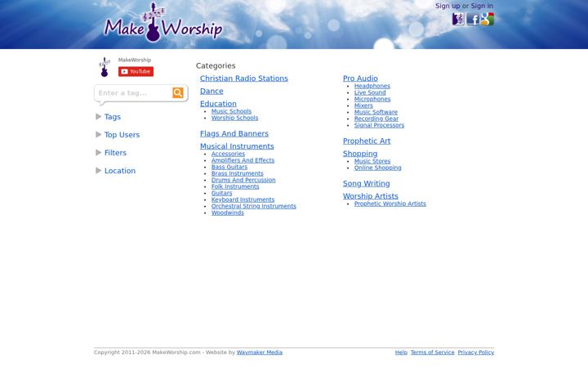Image resolution: width=588 pixels, height=368 pixels.
Task: Focus the 'Enter a tag...' input field
Action: click(133, 92)
